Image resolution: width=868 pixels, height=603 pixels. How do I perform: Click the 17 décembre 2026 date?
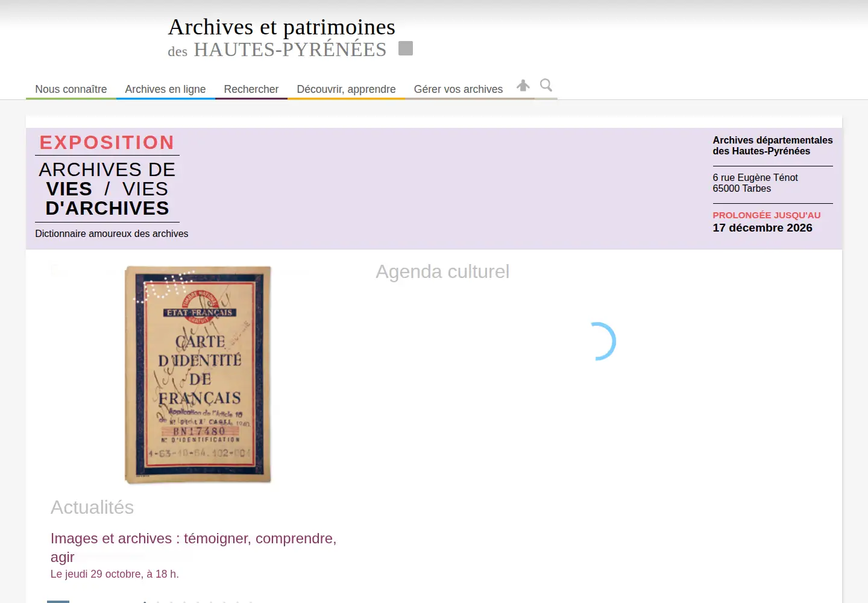pyautogui.click(x=763, y=228)
